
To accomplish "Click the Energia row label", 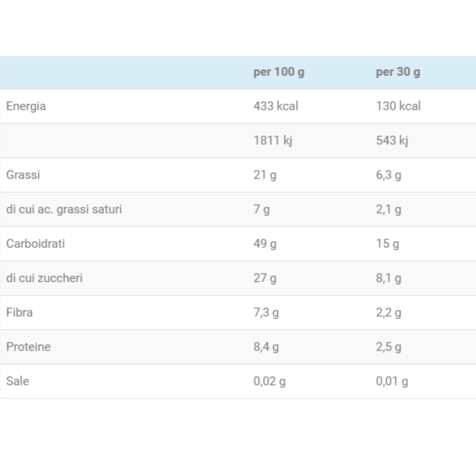I will pyautogui.click(x=26, y=106).
